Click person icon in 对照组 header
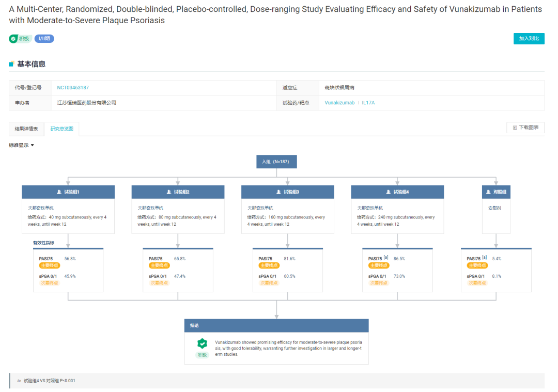This screenshot has height=392, width=558. coord(489,192)
